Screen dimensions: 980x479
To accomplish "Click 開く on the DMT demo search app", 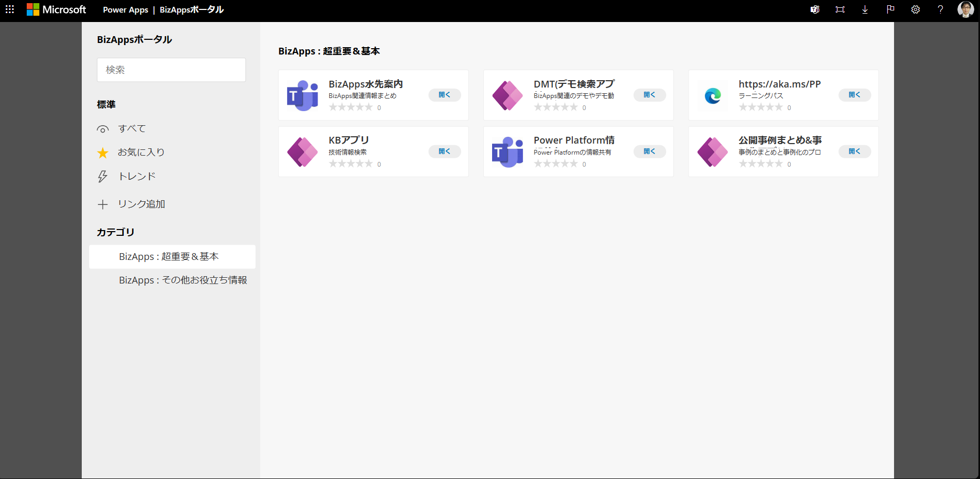I will pyautogui.click(x=649, y=95).
